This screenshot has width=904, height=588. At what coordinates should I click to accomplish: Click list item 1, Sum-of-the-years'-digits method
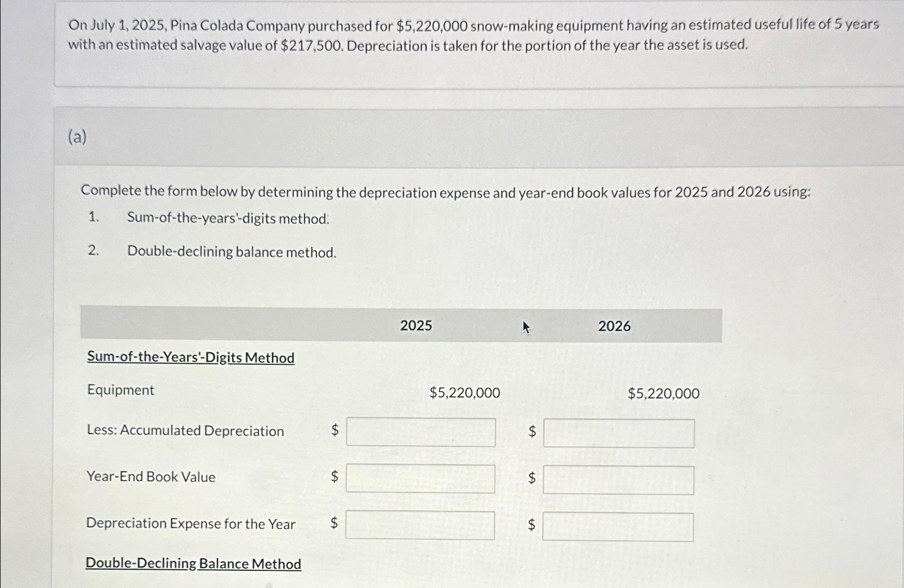click(228, 218)
